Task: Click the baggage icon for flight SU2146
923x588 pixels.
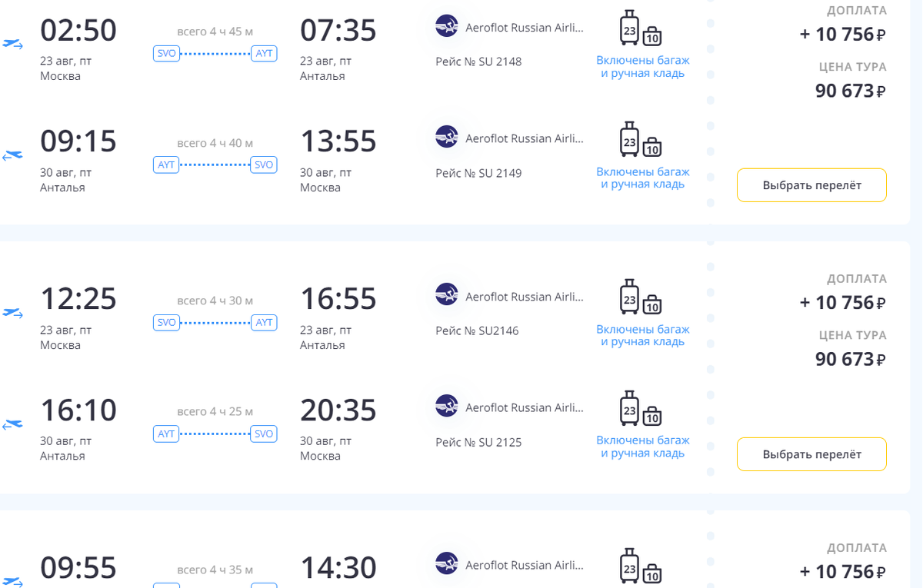Action: click(641, 297)
